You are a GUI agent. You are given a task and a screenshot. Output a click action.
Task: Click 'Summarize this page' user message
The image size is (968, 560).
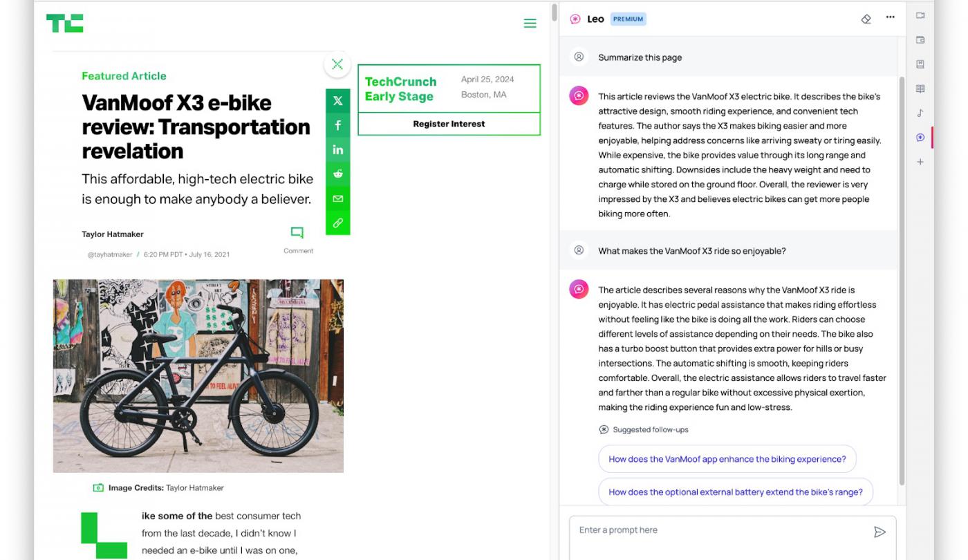[x=640, y=57]
